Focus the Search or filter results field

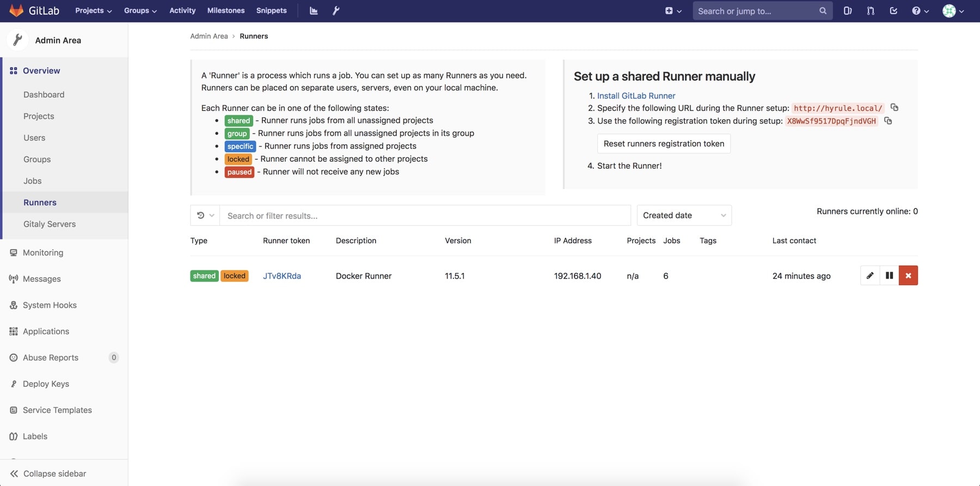(425, 216)
